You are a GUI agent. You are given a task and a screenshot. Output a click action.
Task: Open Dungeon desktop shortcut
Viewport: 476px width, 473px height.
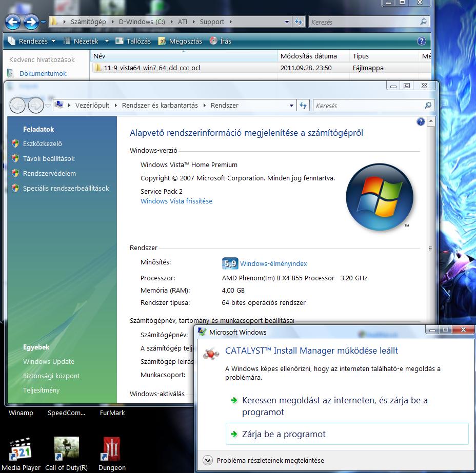[x=112, y=454]
